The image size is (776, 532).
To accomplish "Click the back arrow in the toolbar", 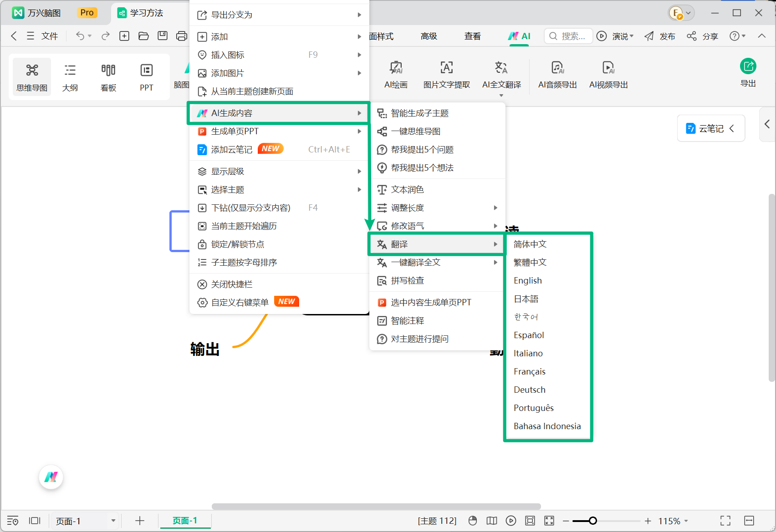I will [x=14, y=36].
